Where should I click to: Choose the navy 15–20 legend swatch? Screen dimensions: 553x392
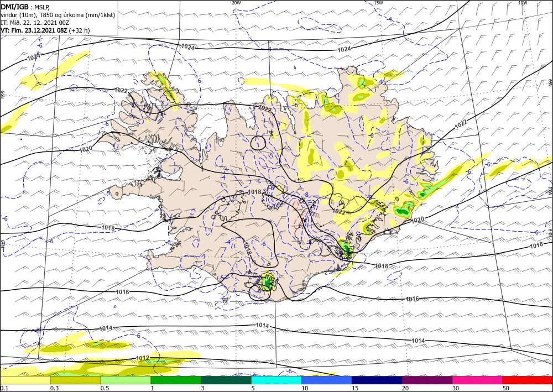tap(377, 380)
